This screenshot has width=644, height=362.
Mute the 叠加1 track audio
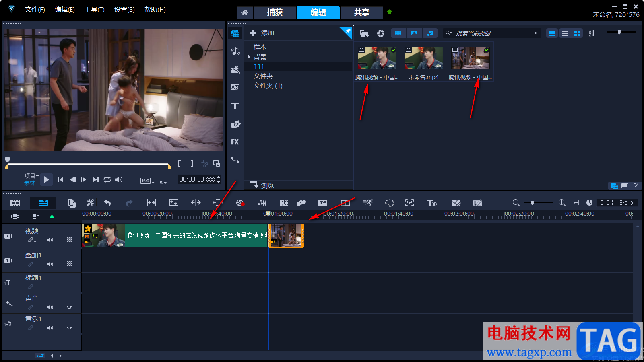click(x=50, y=264)
